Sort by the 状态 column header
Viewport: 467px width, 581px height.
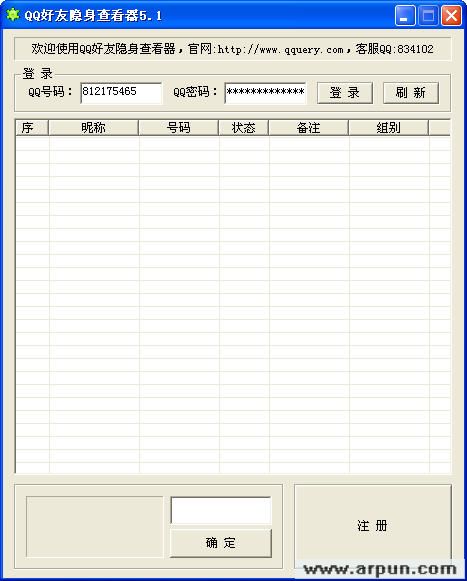pyautogui.click(x=244, y=128)
